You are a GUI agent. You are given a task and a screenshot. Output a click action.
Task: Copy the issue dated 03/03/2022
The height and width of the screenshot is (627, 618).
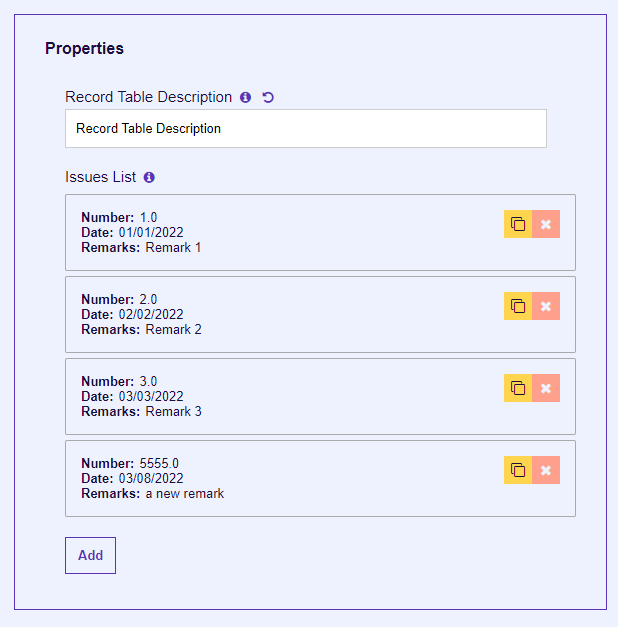(x=518, y=388)
